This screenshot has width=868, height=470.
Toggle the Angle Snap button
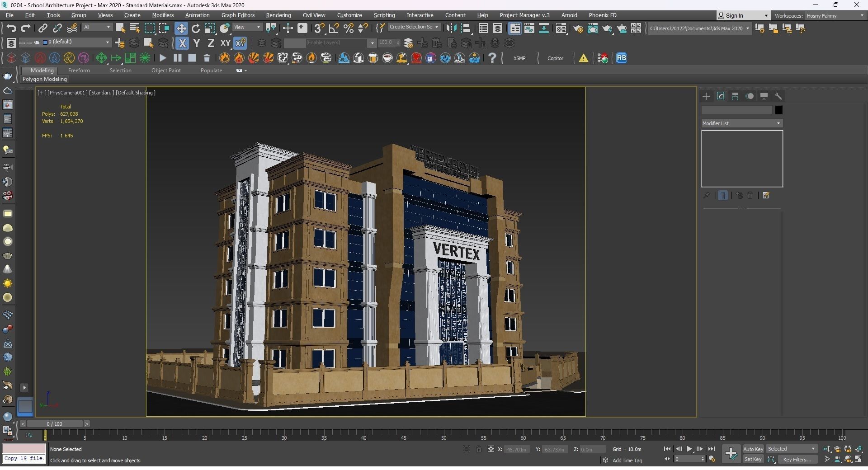pos(334,28)
